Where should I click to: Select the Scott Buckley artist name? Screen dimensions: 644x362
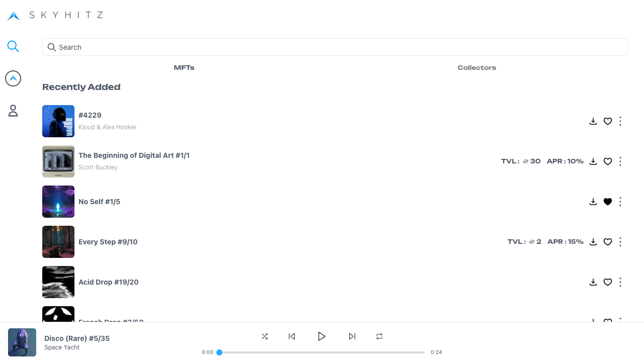(98, 167)
